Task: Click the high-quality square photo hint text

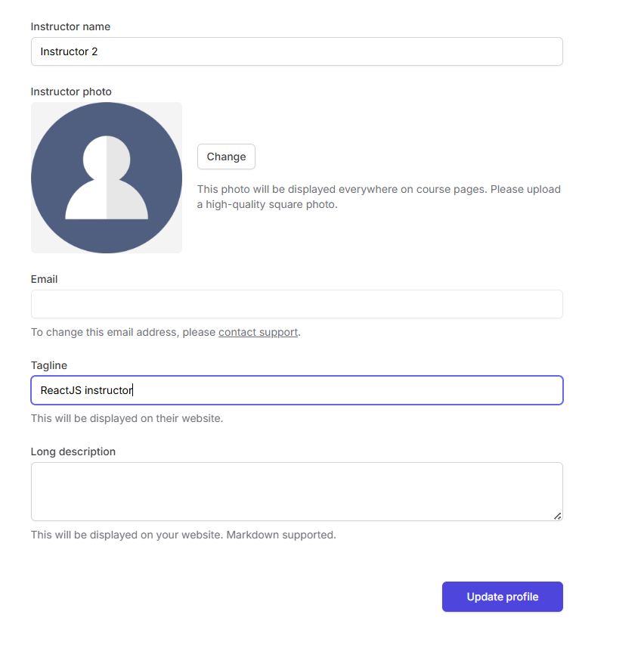Action: click(x=378, y=197)
